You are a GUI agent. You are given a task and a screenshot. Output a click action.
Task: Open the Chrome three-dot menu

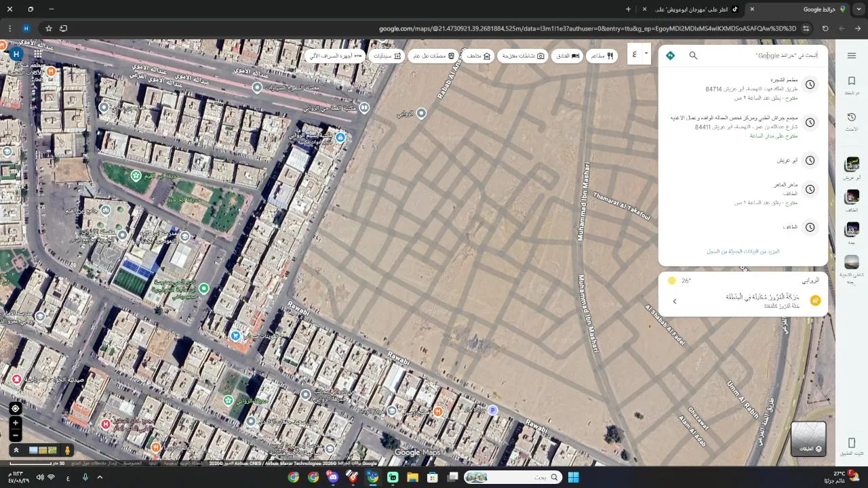(x=9, y=28)
